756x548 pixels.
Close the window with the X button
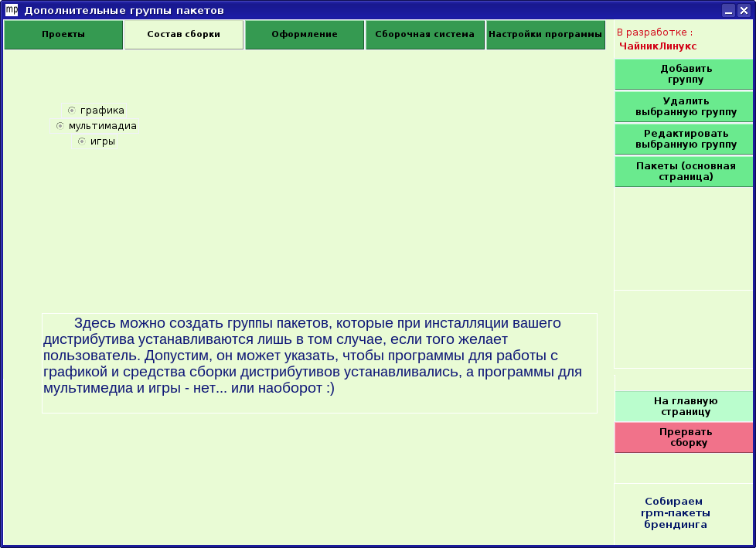pos(743,10)
